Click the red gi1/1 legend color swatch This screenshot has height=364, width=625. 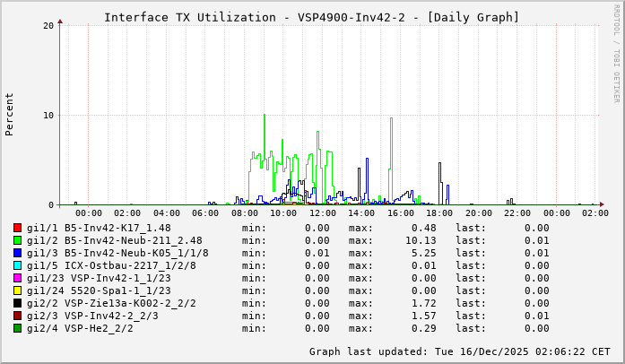click(x=17, y=228)
